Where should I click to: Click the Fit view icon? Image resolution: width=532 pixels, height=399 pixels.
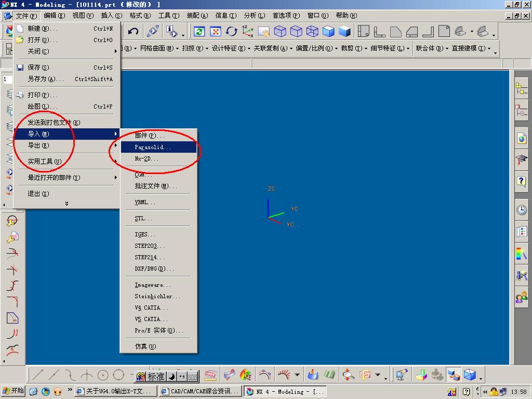[x=216, y=32]
